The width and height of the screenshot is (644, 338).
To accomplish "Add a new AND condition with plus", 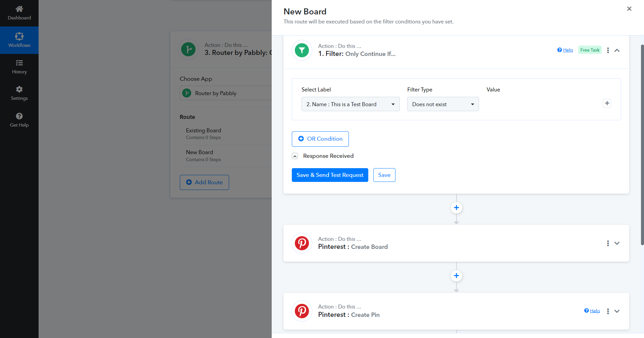I will 607,103.
